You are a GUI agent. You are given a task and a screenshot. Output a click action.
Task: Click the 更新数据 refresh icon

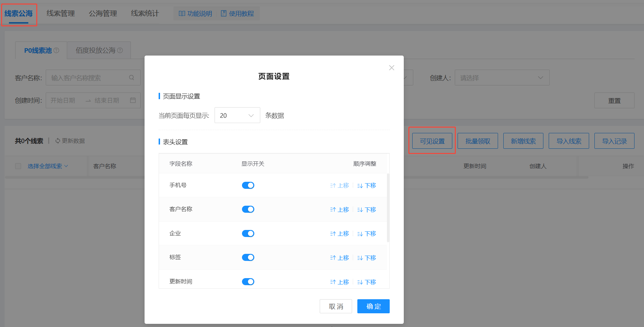[x=58, y=141]
